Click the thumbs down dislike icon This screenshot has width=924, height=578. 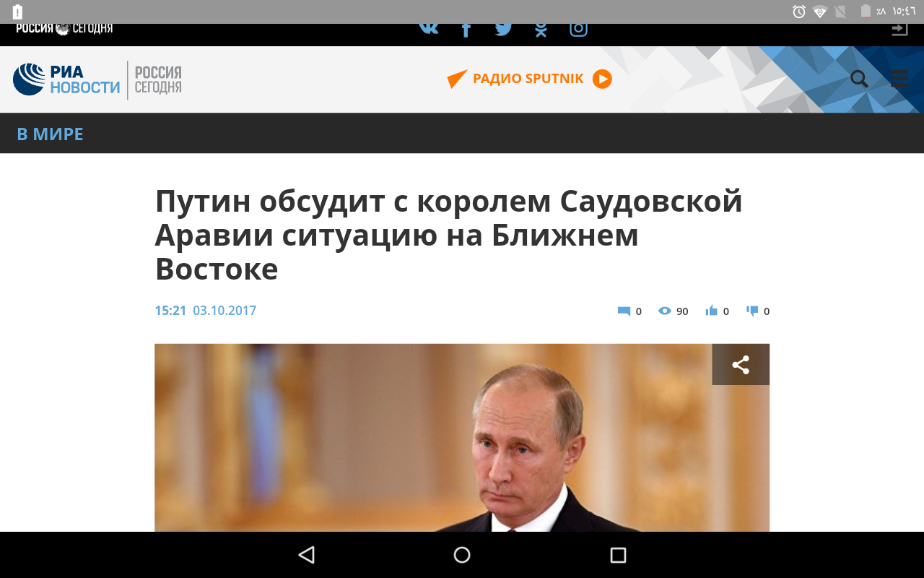point(752,311)
